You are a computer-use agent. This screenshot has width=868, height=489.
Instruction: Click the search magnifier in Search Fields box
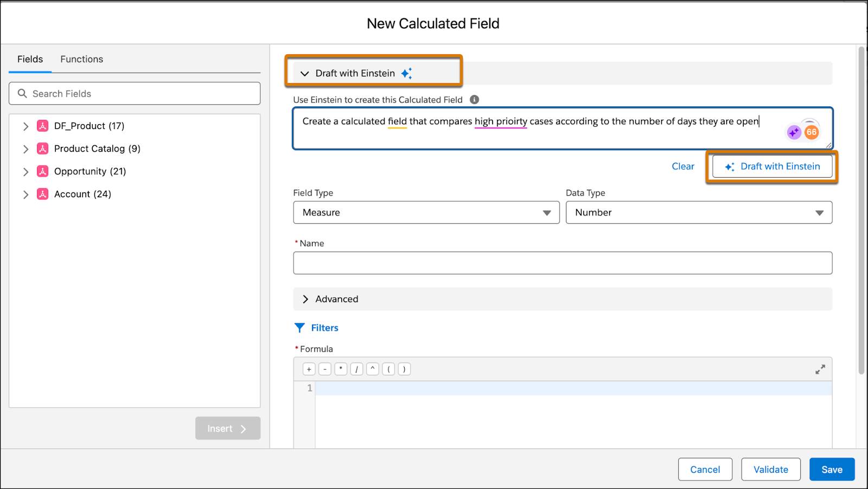[22, 93]
